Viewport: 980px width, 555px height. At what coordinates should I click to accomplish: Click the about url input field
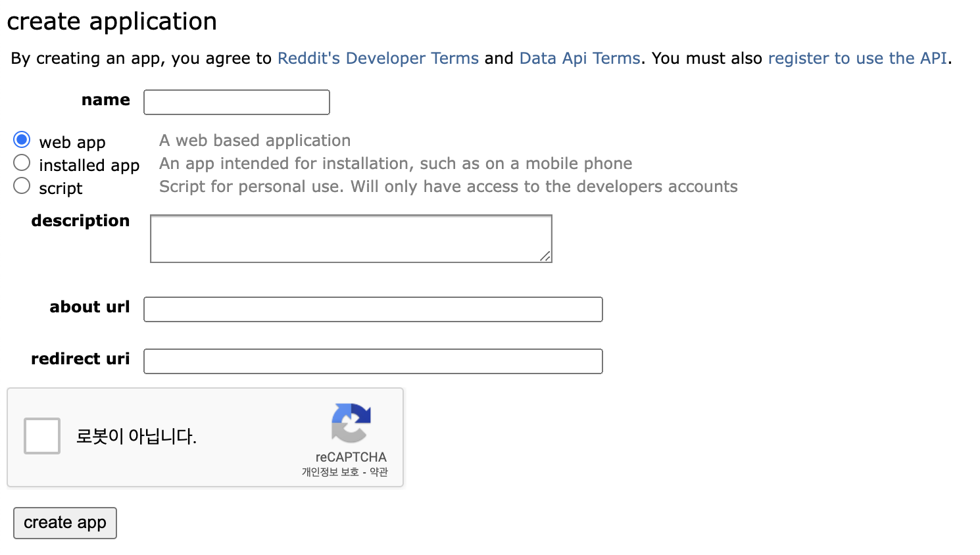[373, 310]
